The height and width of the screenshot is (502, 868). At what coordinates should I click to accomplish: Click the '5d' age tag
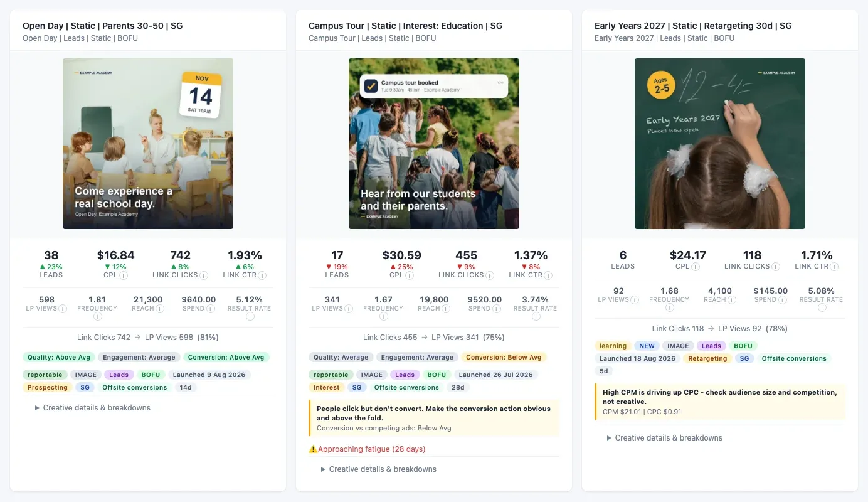click(x=604, y=371)
